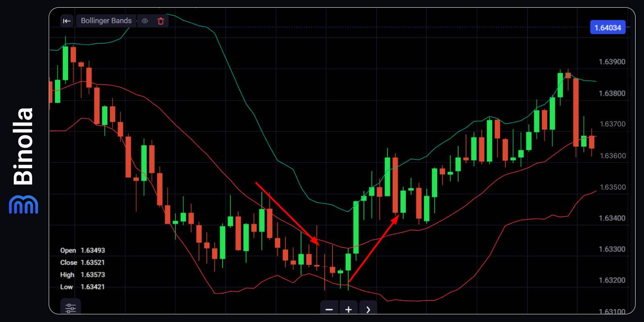Image resolution: width=644 pixels, height=322 pixels.
Task: Click the 1.63600 price axis label
Action: click(613, 156)
